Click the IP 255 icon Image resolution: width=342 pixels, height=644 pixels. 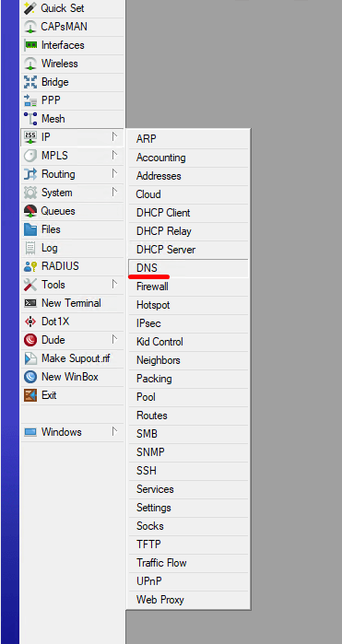tap(30, 137)
